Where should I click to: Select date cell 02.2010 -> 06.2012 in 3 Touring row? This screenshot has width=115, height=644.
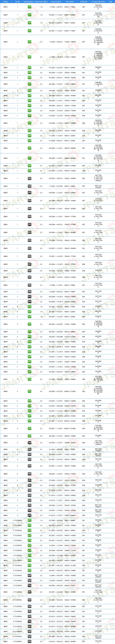56,641
